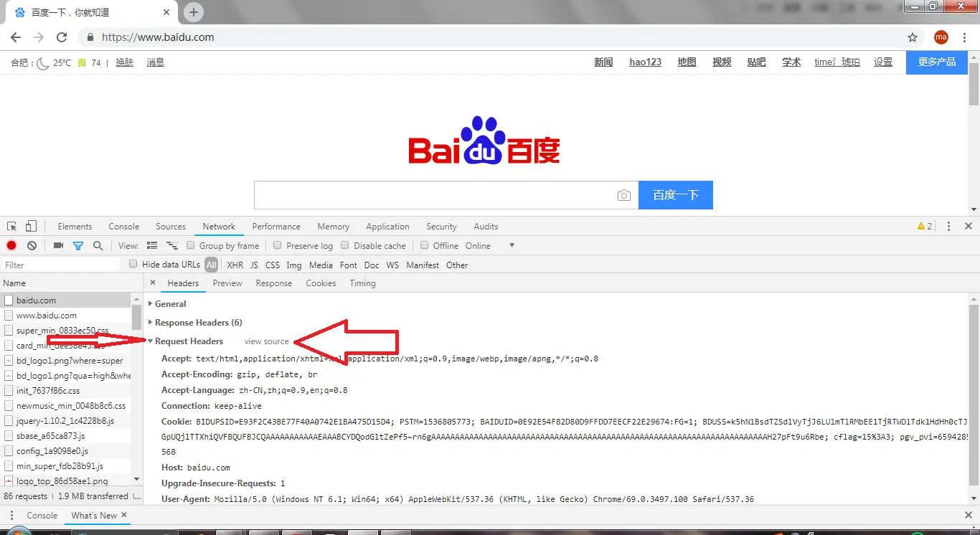Open the Timing tab
The height and width of the screenshot is (535, 980).
(x=362, y=283)
